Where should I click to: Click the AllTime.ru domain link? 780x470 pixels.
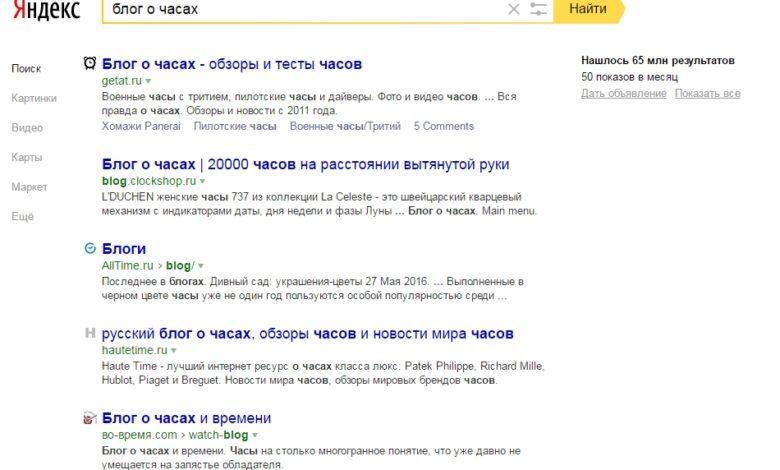[127, 266]
